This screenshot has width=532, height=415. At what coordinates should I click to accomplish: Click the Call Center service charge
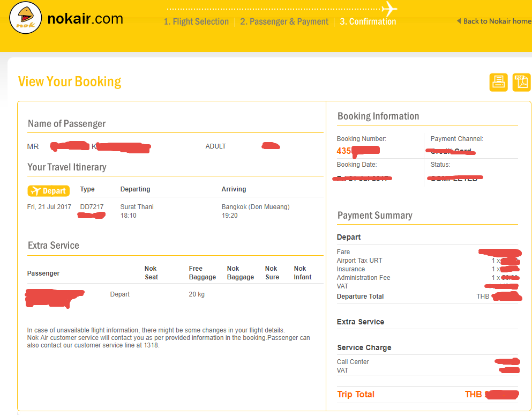[x=353, y=362]
